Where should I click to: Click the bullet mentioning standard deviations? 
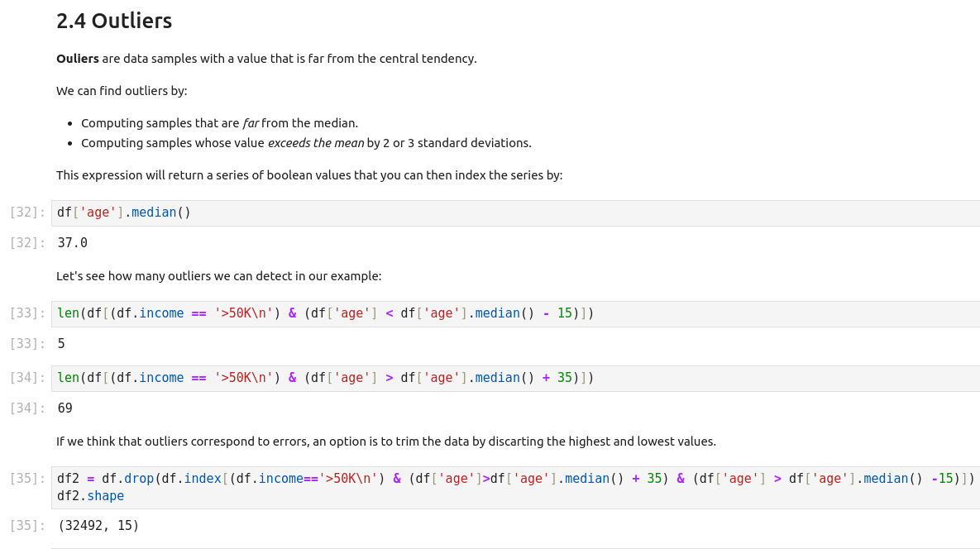click(306, 143)
